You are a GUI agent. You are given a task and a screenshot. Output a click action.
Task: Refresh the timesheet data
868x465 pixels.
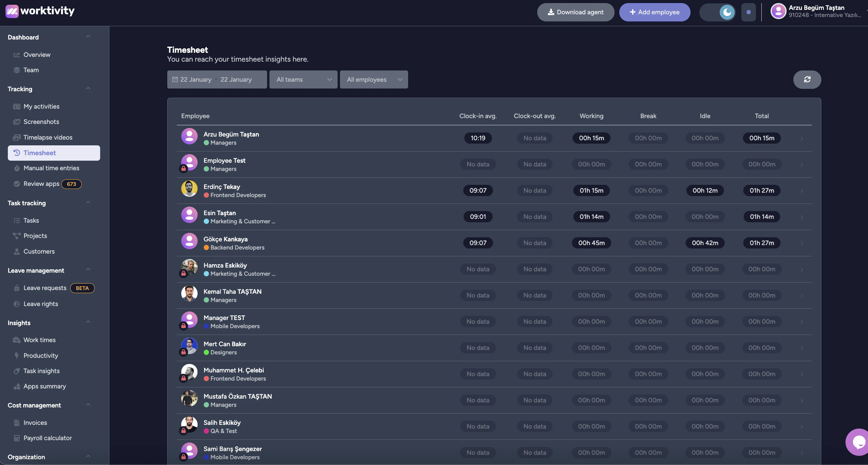pyautogui.click(x=807, y=79)
